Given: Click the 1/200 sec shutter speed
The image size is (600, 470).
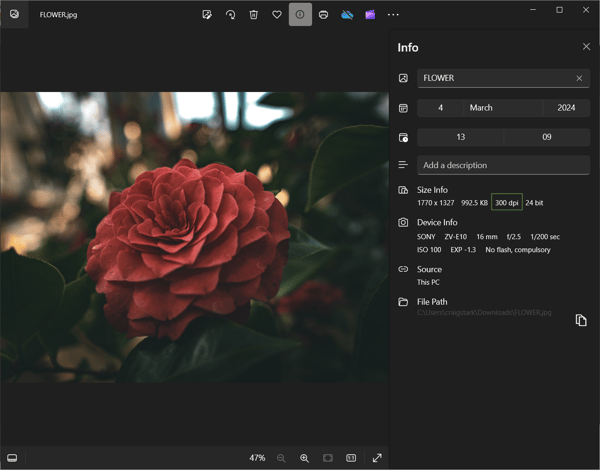Looking at the screenshot, I should click(545, 237).
